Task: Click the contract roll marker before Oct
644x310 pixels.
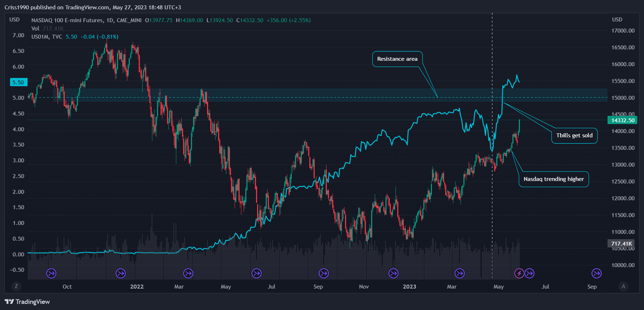Action: 51,274
